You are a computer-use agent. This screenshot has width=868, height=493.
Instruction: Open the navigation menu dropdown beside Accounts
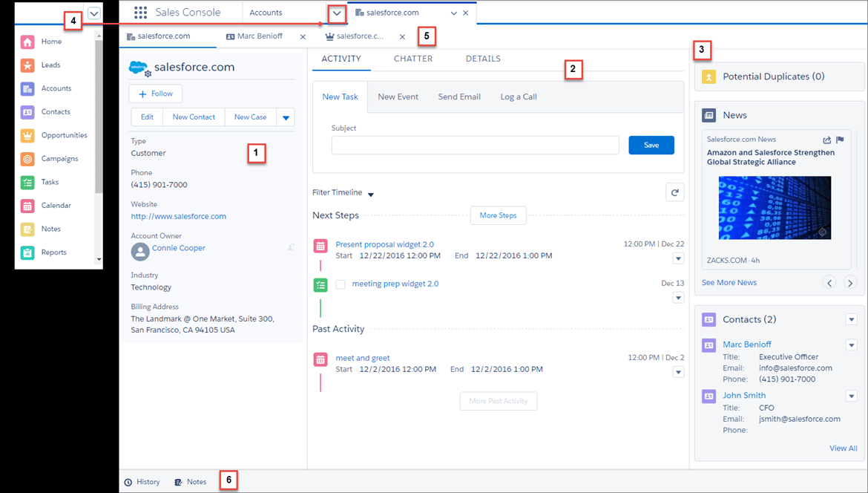click(337, 13)
